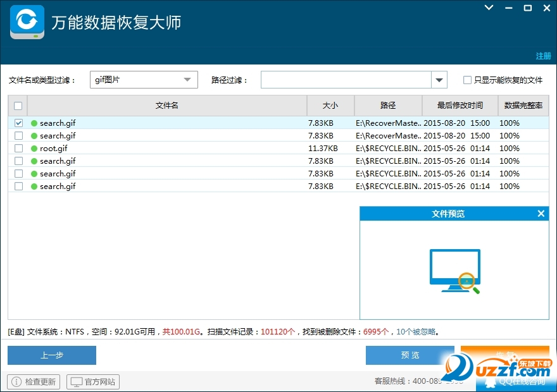This screenshot has height=392, width=557.
Task: Sort by the 大小 column header
Action: point(330,106)
